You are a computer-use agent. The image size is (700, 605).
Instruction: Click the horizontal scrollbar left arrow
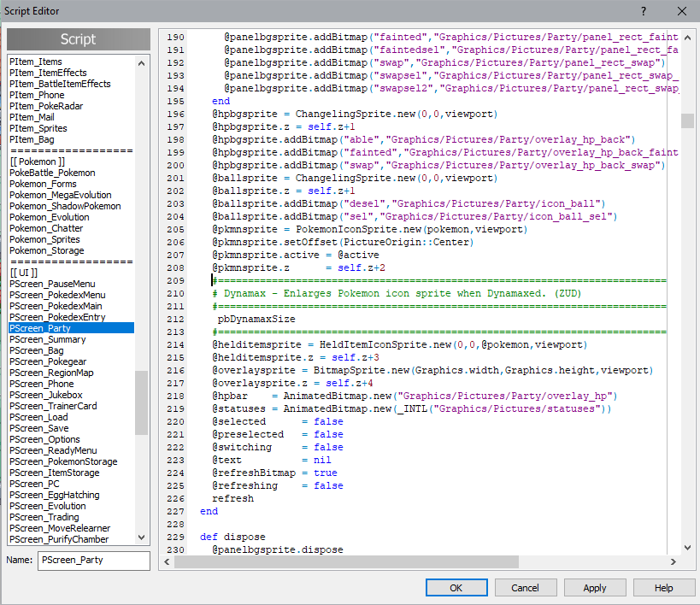[x=167, y=561]
